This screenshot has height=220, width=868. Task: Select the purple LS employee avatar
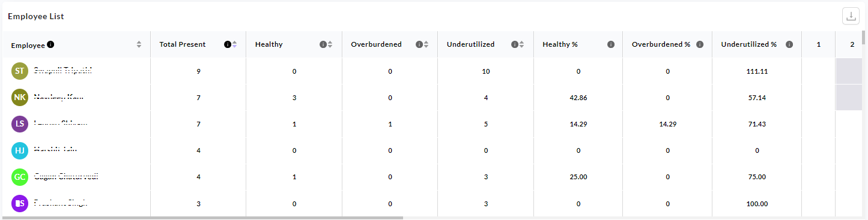20,124
